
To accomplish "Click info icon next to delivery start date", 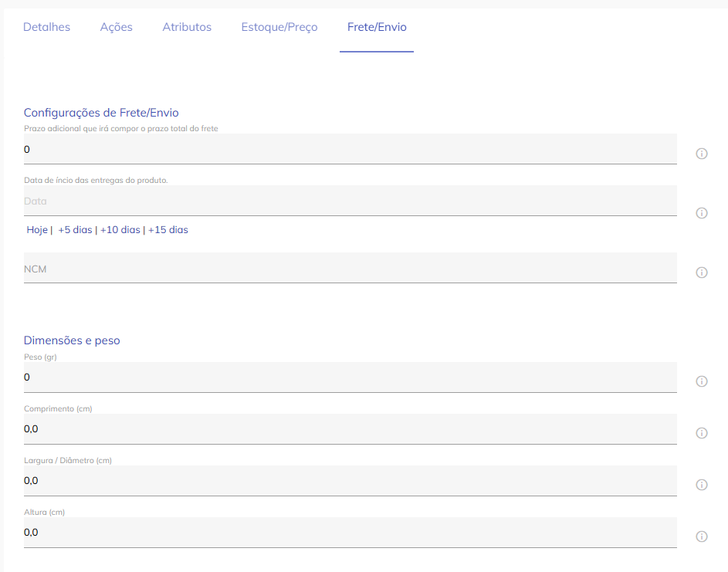I will (x=702, y=213).
